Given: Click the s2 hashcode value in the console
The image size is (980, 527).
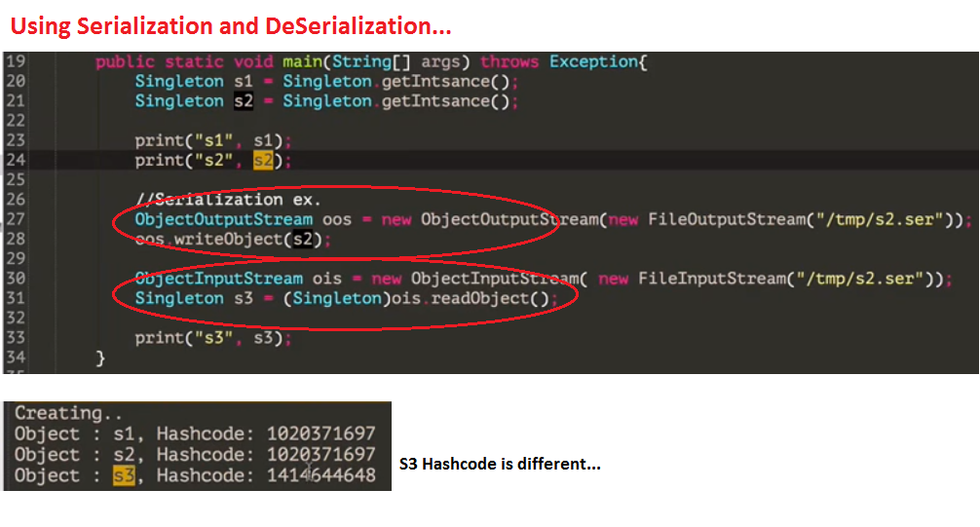Looking at the screenshot, I should tap(321, 455).
